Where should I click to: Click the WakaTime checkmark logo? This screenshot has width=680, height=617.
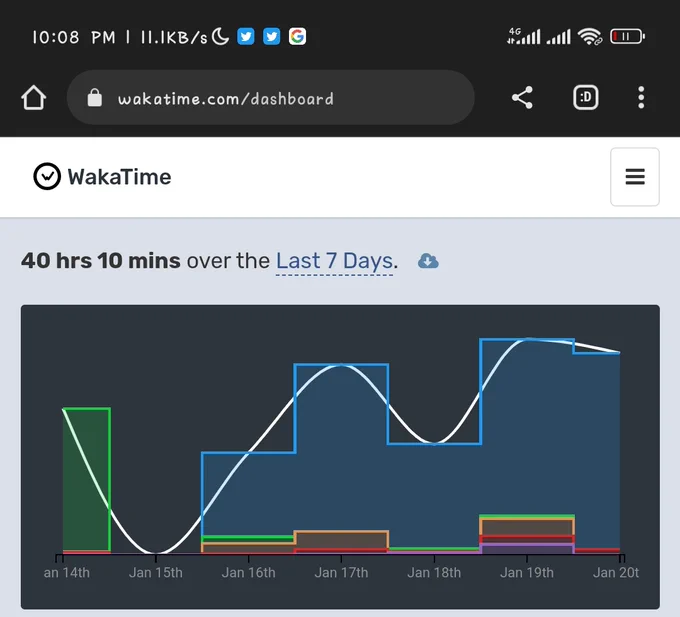click(47, 176)
